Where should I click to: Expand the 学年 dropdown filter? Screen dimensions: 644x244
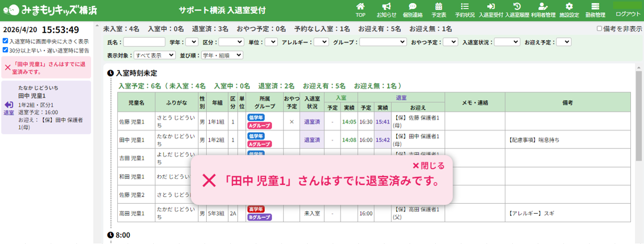191,42
